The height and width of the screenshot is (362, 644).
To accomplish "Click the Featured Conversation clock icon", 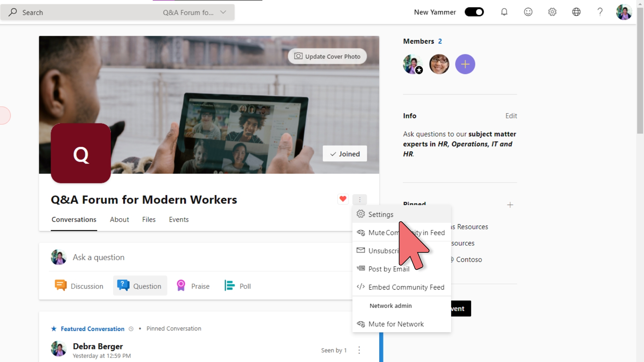I will [x=131, y=329].
